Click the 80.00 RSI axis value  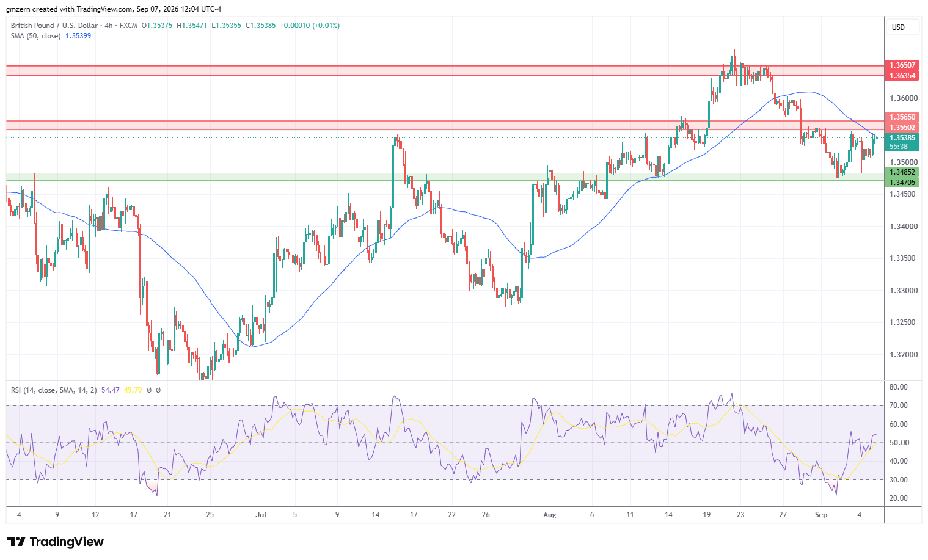coord(899,387)
